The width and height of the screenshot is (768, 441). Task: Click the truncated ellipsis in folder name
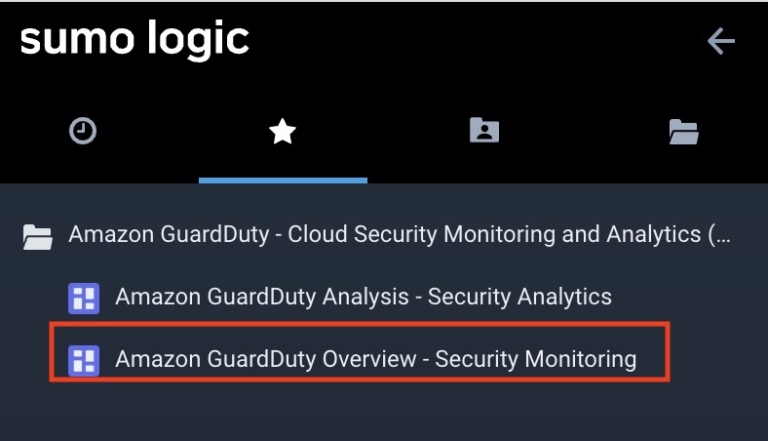pos(724,236)
